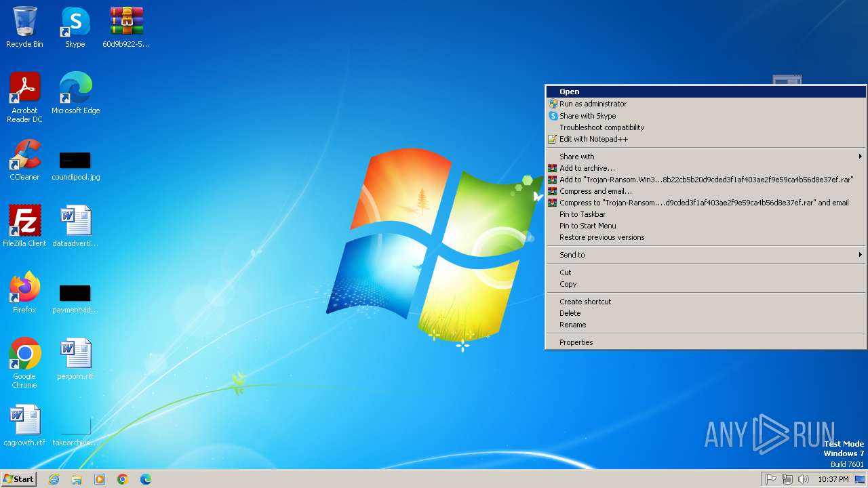This screenshot has height=488, width=868.
Task: Launch the Google Chrome desktop shortcut
Action: tap(24, 363)
